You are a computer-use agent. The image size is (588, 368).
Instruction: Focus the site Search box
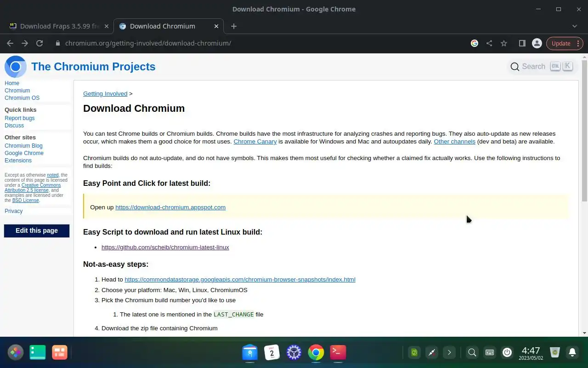541,66
